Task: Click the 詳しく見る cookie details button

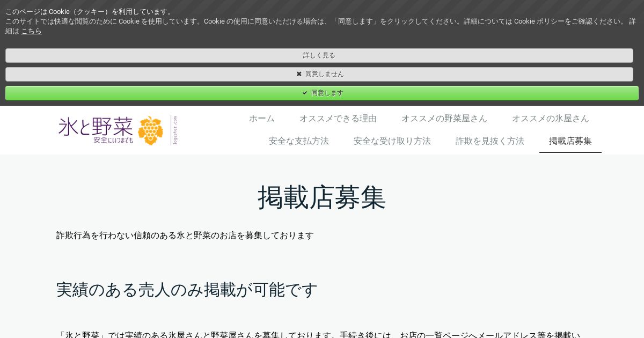Action: [319, 55]
